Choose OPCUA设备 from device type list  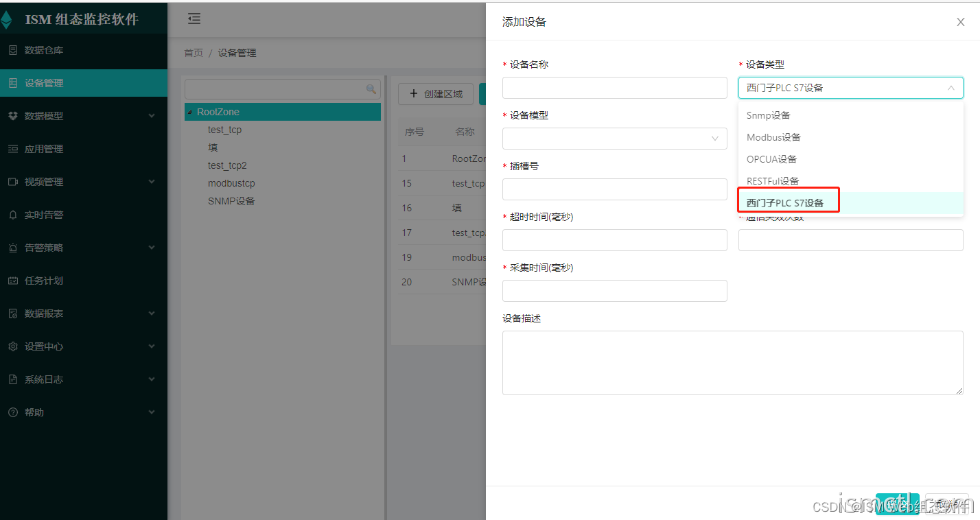coord(851,159)
